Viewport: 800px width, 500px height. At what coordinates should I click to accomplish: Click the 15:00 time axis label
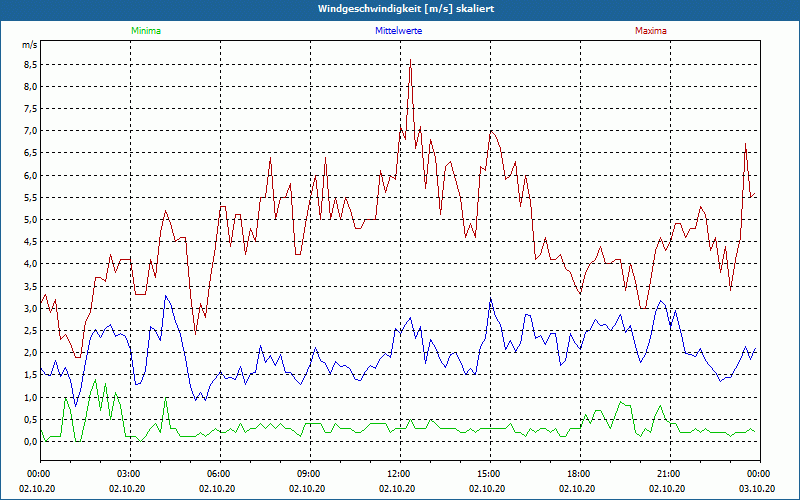490,474
